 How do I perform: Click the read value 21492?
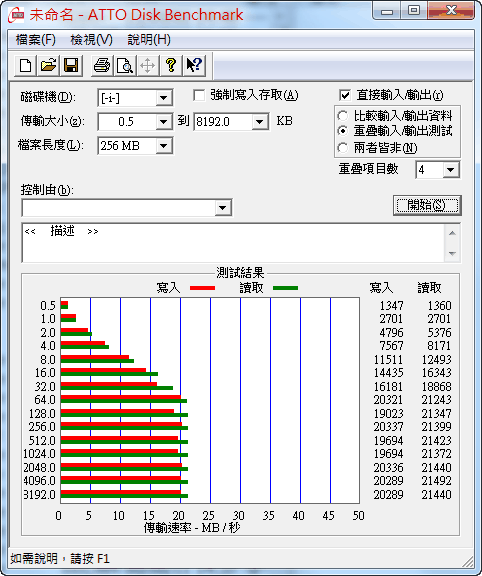(x=436, y=480)
